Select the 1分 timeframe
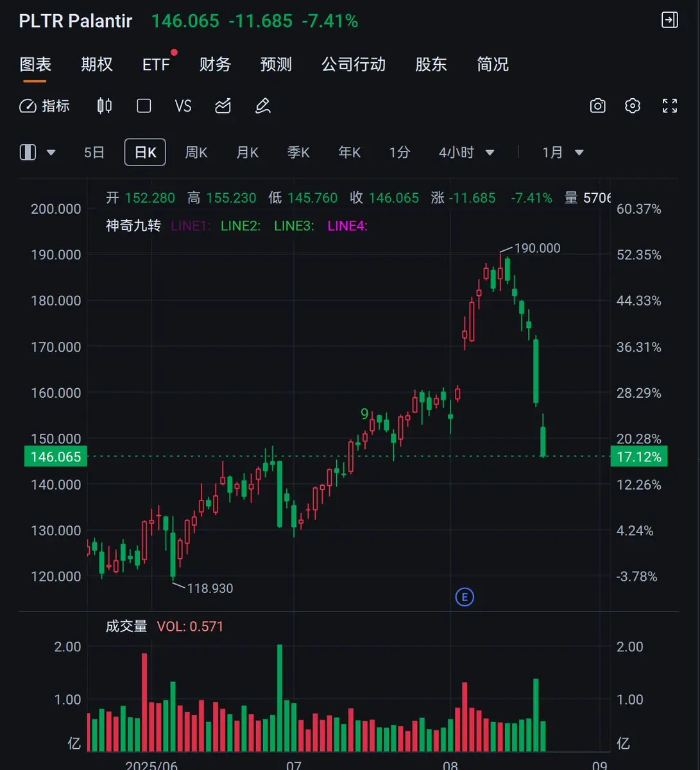The height and width of the screenshot is (770, 700). click(400, 152)
